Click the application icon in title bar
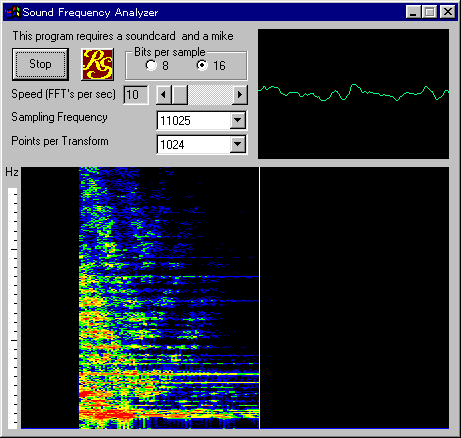 pyautogui.click(x=12, y=12)
